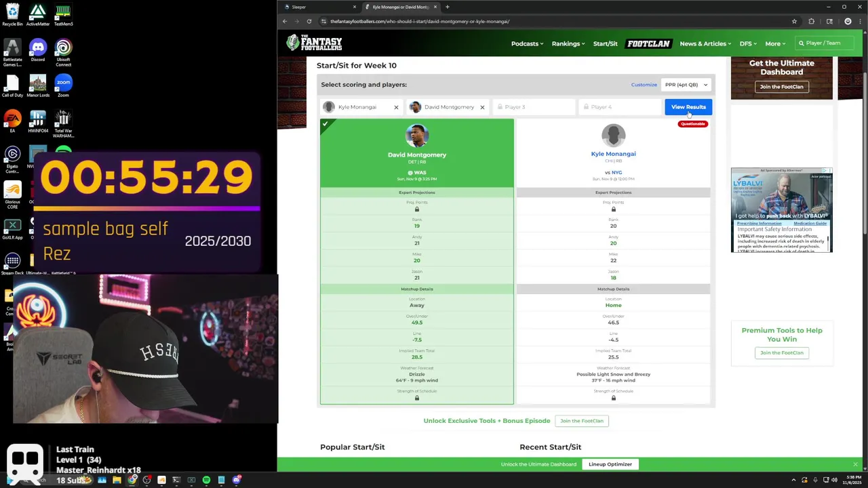Expand the Rankings menu
The height and width of the screenshot is (488, 868).
click(568, 43)
